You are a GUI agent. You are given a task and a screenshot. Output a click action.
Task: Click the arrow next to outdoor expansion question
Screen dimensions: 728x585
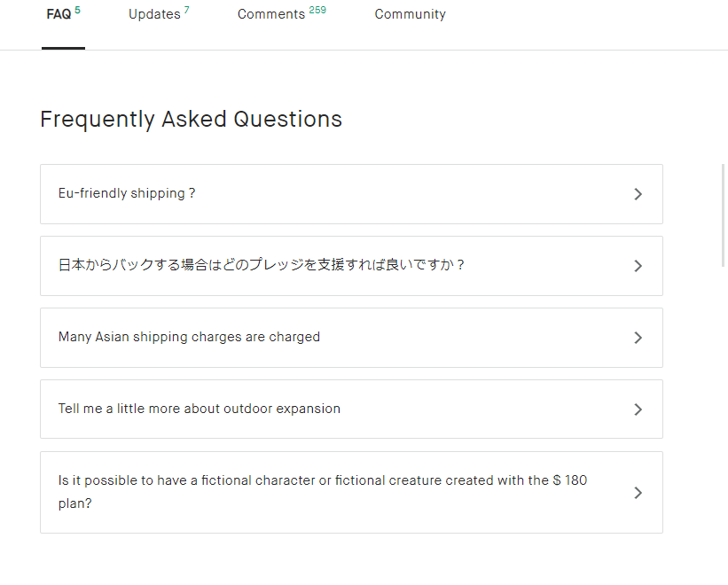coord(638,409)
